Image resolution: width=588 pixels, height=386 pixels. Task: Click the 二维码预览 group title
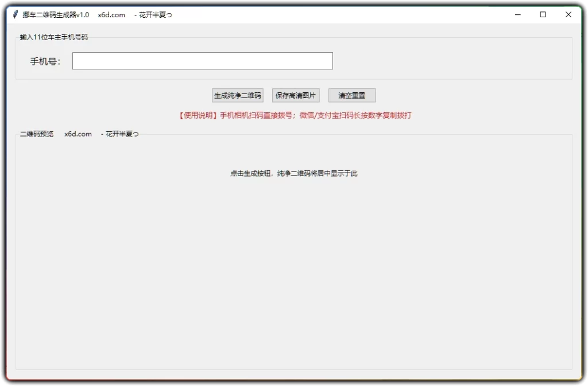(36, 134)
